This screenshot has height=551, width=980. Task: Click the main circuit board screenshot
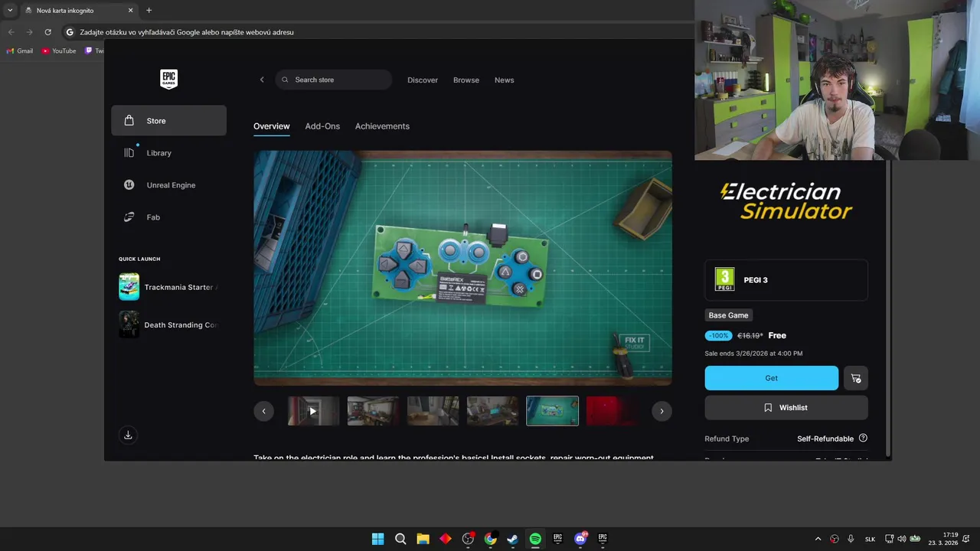[x=463, y=268]
